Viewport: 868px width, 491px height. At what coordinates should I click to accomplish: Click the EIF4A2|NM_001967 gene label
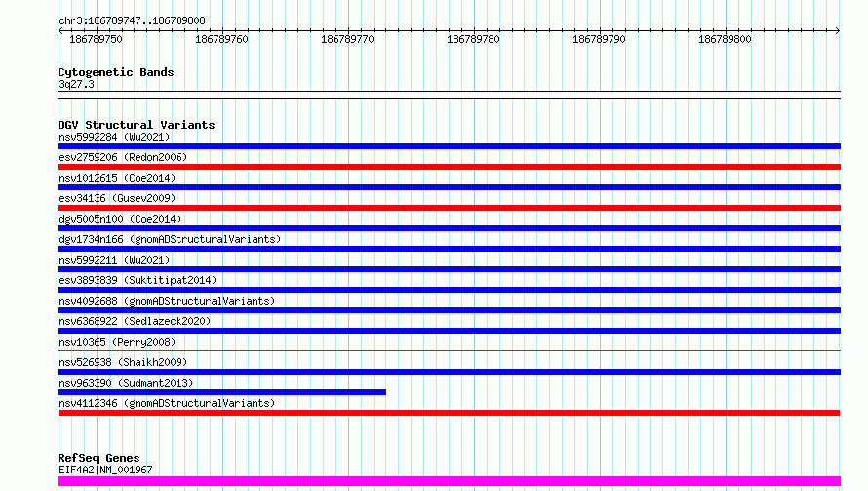coord(105,470)
